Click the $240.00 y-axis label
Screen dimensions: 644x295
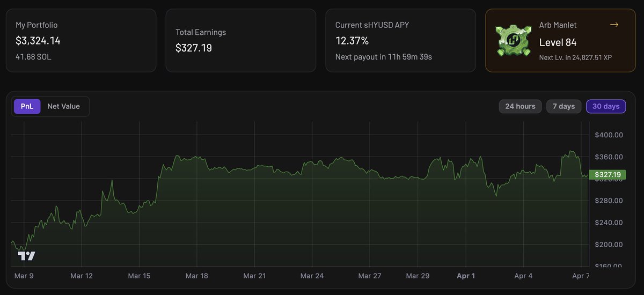[x=609, y=223]
